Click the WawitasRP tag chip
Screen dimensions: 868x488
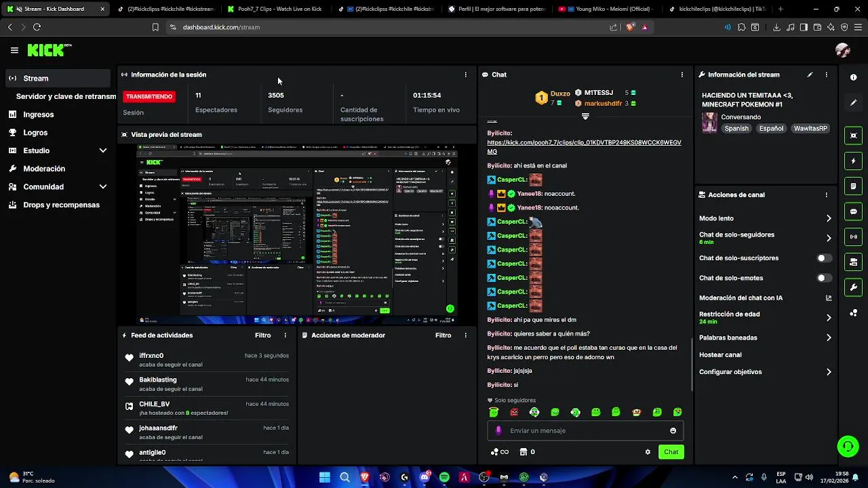(x=810, y=128)
